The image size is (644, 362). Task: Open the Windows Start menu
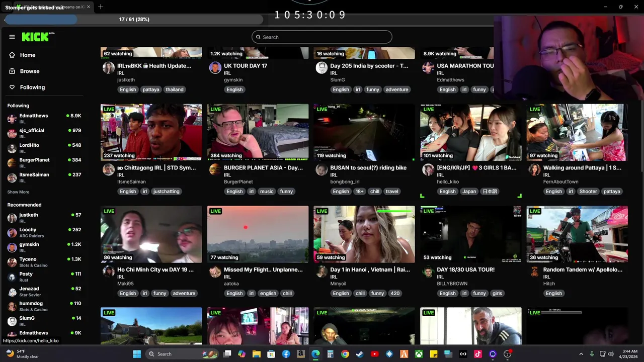pos(137,354)
